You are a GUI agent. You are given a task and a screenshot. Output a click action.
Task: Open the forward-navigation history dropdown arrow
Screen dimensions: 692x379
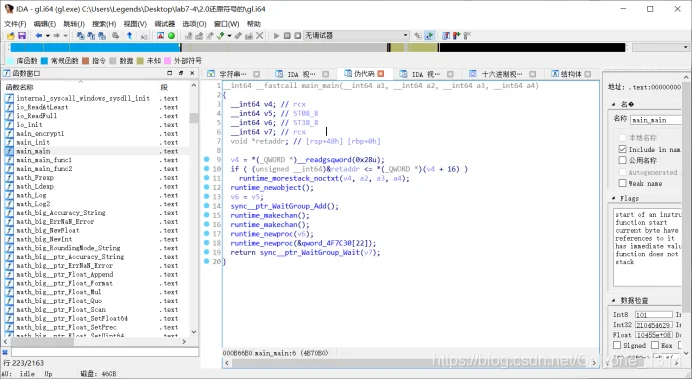click(x=65, y=36)
